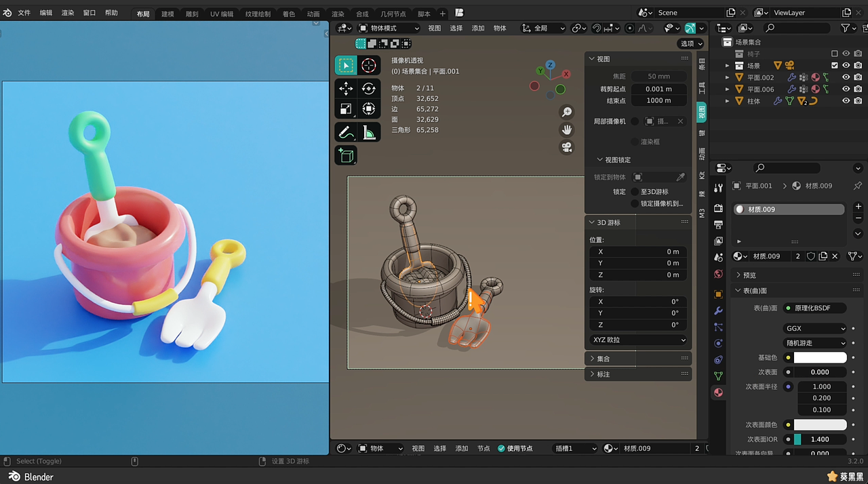The image size is (868, 484).
Task: Open the 编辑 menu
Action: point(45,13)
